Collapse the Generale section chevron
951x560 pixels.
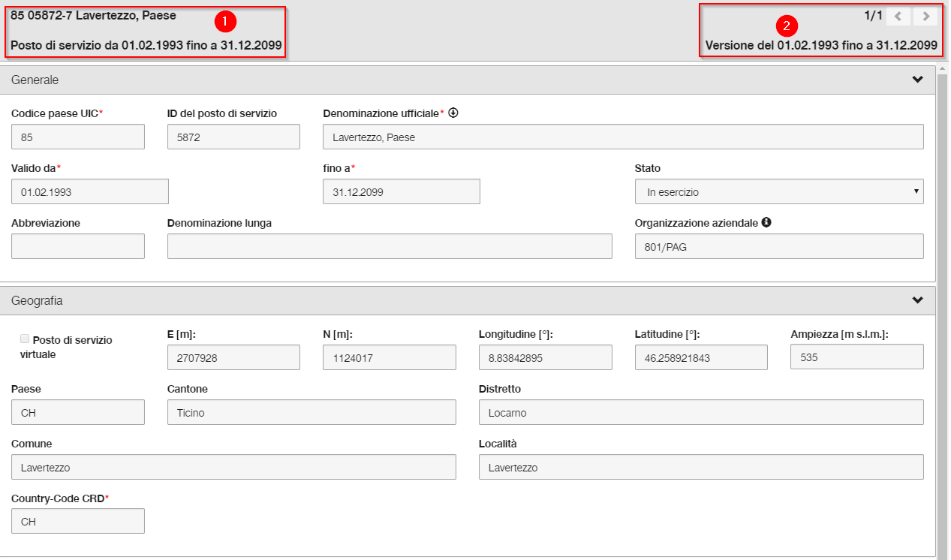[x=917, y=80]
